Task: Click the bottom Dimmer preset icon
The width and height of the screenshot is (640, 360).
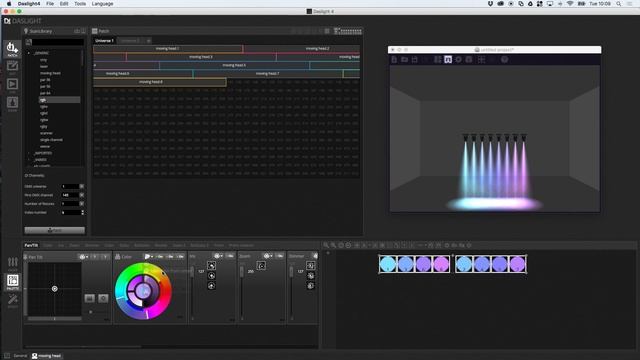Action: click(311, 286)
